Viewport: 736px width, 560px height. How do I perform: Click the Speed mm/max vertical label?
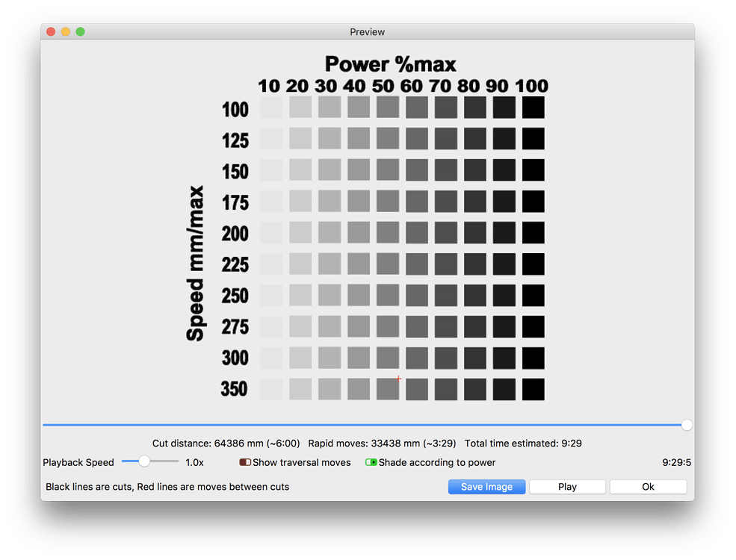click(x=195, y=263)
